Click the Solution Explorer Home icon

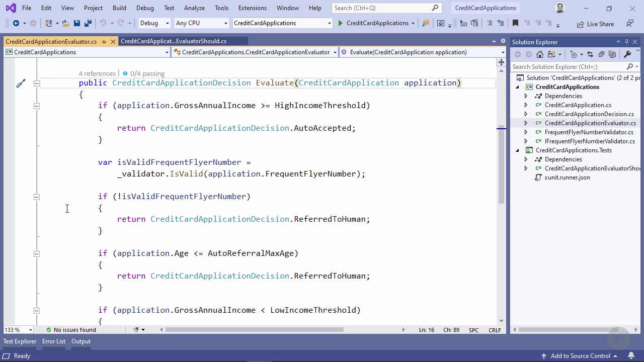coord(540,54)
